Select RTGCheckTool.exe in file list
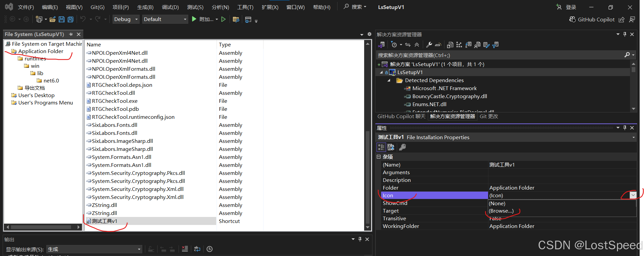This screenshot has width=644, height=256. (x=115, y=101)
